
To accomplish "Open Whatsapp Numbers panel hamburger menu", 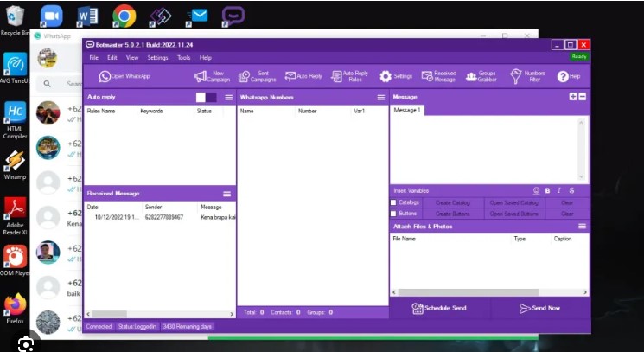I will click(x=381, y=98).
